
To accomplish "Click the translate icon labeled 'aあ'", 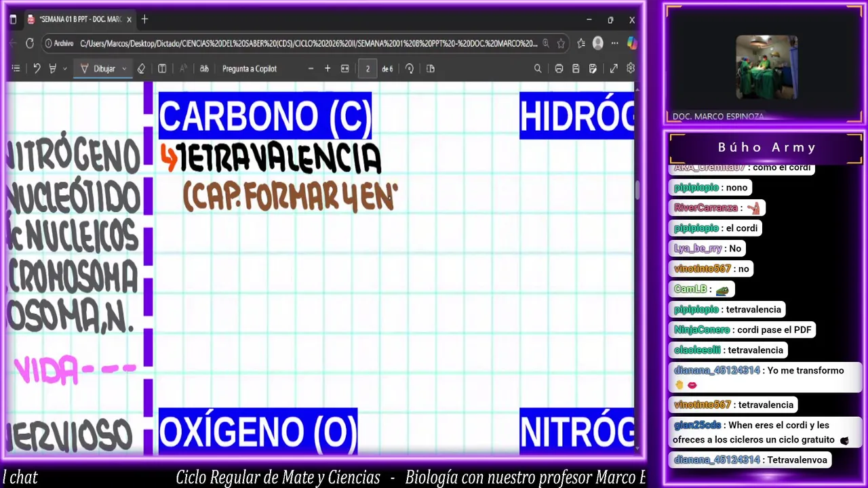I will [x=204, y=68].
